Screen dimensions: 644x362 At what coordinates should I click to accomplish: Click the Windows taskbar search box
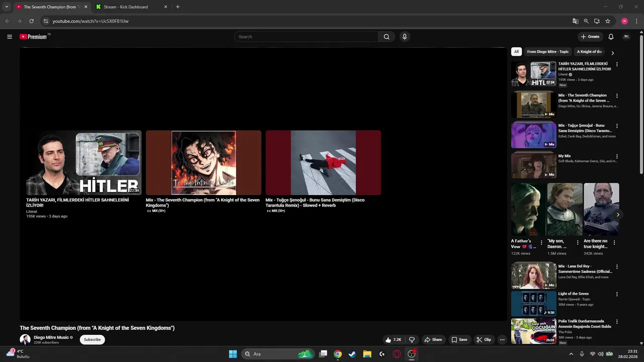tap(278, 354)
